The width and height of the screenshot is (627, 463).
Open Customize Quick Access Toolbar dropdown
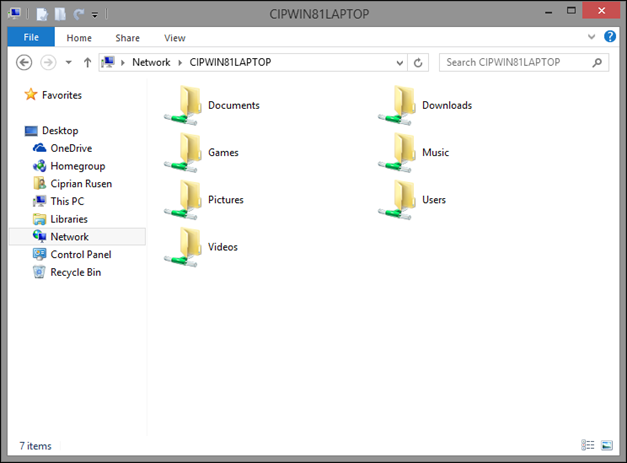click(95, 15)
